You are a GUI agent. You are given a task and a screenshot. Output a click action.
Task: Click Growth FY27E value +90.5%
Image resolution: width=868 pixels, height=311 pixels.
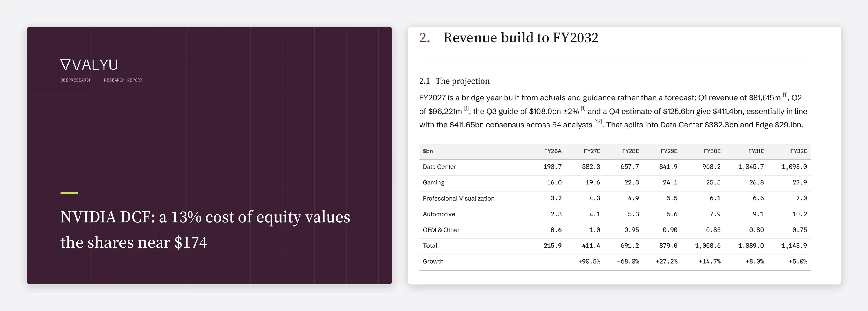point(589,262)
